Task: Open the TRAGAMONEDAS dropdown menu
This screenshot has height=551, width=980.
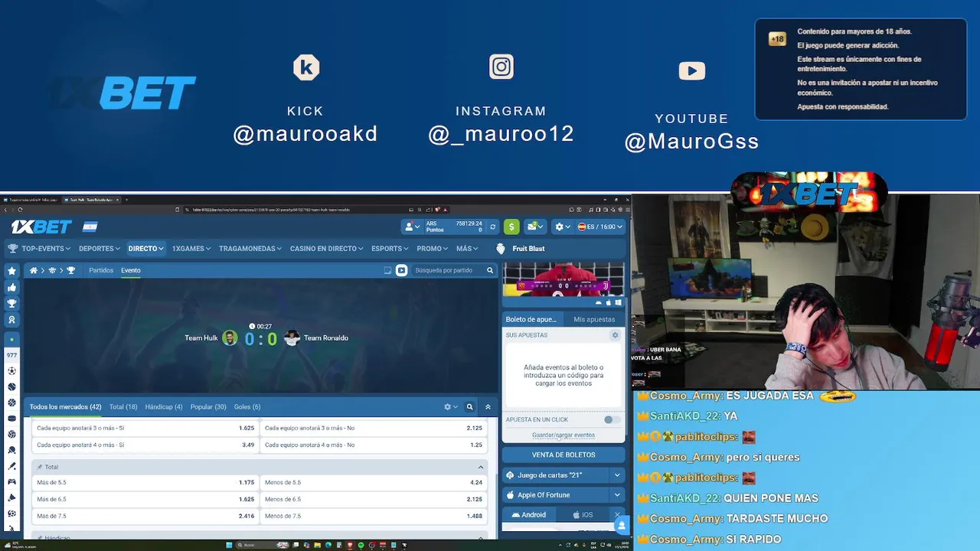Action: [250, 249]
